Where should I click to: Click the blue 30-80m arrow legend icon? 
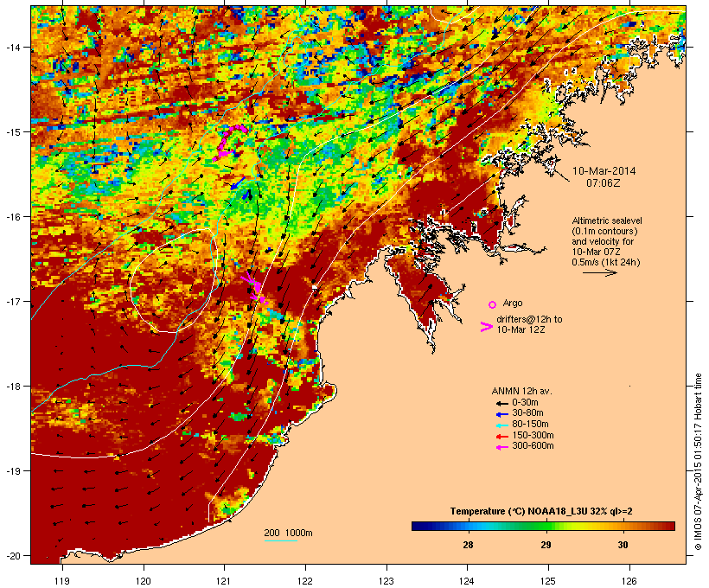pos(501,414)
